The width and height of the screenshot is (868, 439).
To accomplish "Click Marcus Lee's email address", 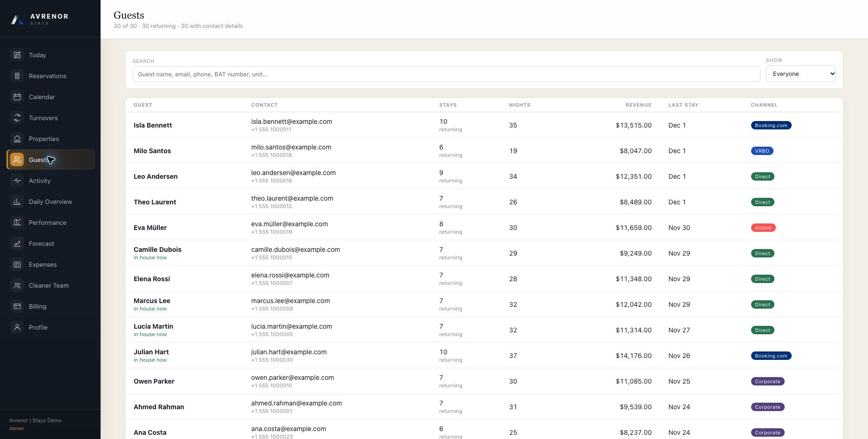I will (291, 301).
